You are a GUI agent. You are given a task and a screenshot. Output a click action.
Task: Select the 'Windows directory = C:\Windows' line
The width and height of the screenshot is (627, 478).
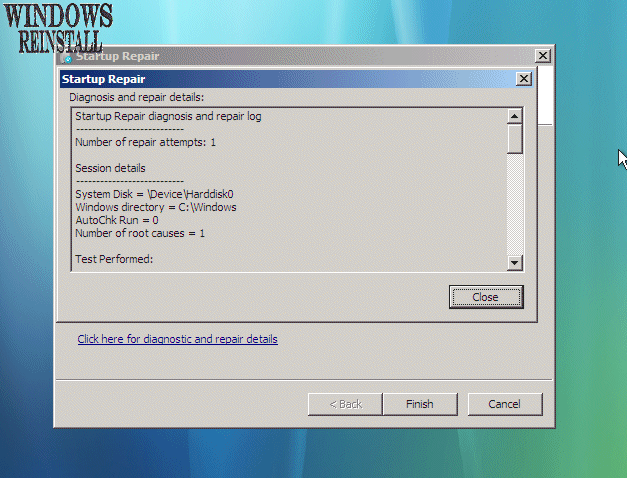point(155,207)
